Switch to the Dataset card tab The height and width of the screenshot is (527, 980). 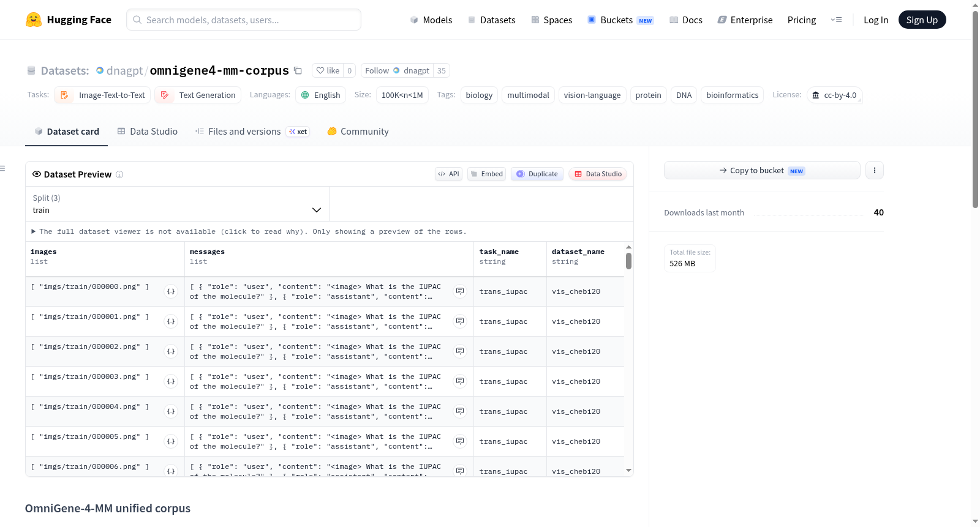[67, 132]
